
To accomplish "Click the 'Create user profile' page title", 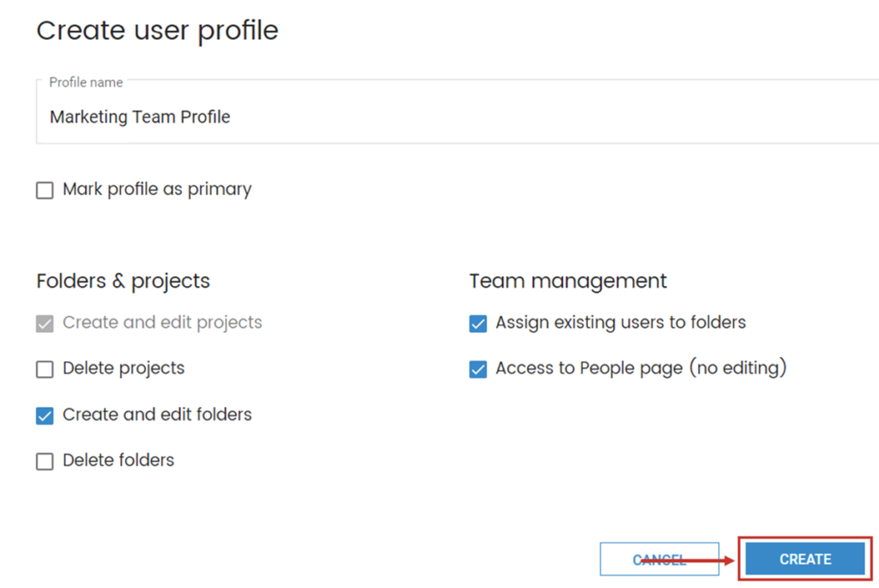I will (157, 31).
